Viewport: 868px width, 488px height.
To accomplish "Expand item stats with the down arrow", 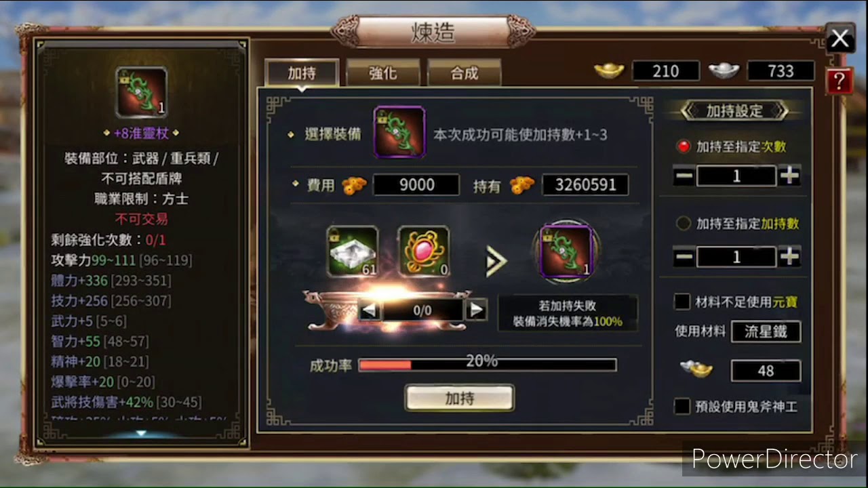I will (141, 433).
